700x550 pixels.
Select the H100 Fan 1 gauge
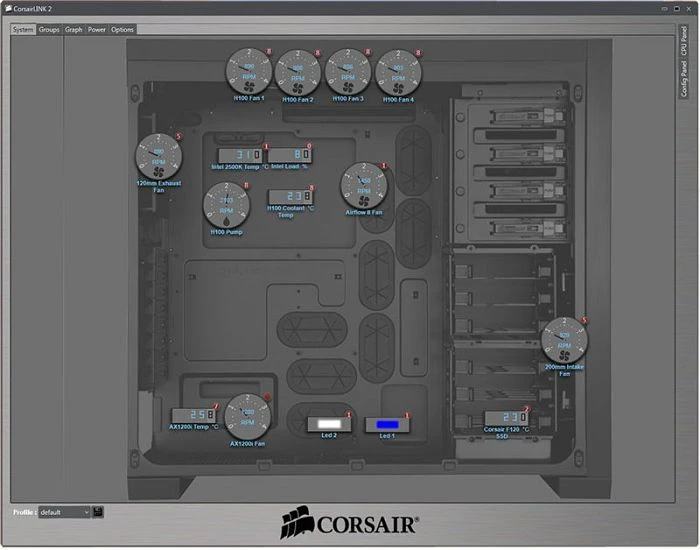point(249,71)
